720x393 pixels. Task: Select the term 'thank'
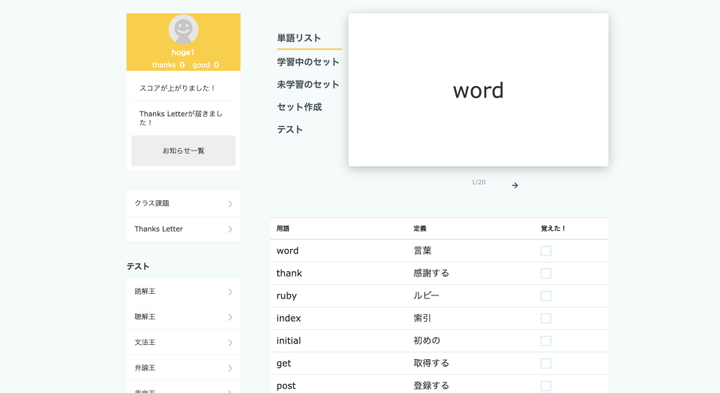[289, 273]
